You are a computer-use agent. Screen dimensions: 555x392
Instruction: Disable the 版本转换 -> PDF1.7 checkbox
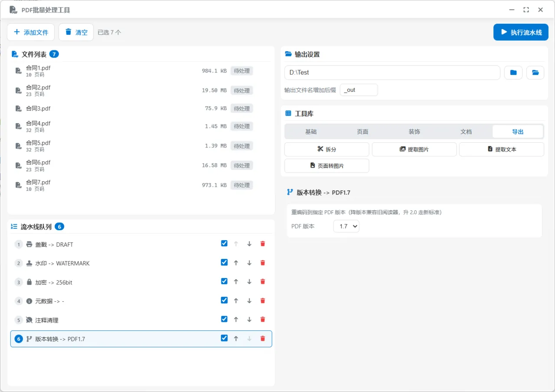pyautogui.click(x=224, y=338)
